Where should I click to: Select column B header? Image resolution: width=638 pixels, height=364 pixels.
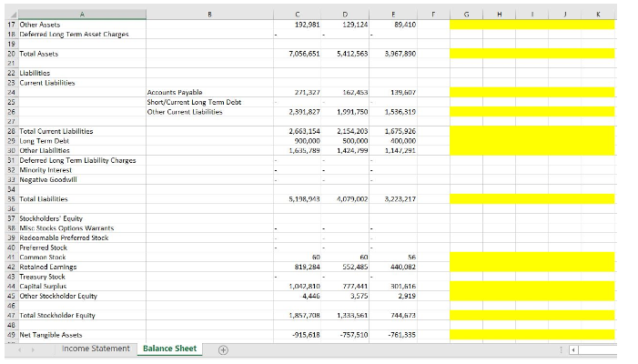[x=209, y=15]
